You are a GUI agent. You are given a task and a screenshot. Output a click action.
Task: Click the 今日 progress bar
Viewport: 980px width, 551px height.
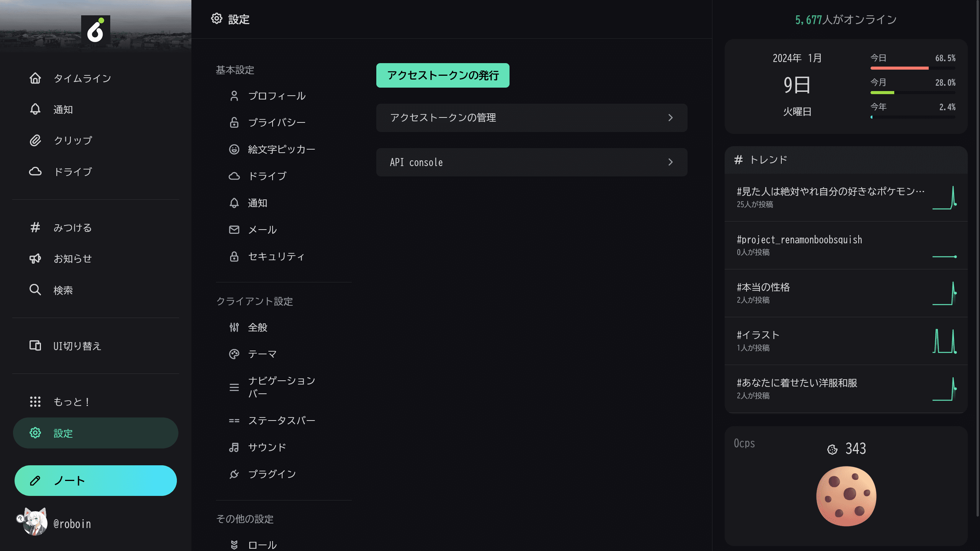point(913,68)
